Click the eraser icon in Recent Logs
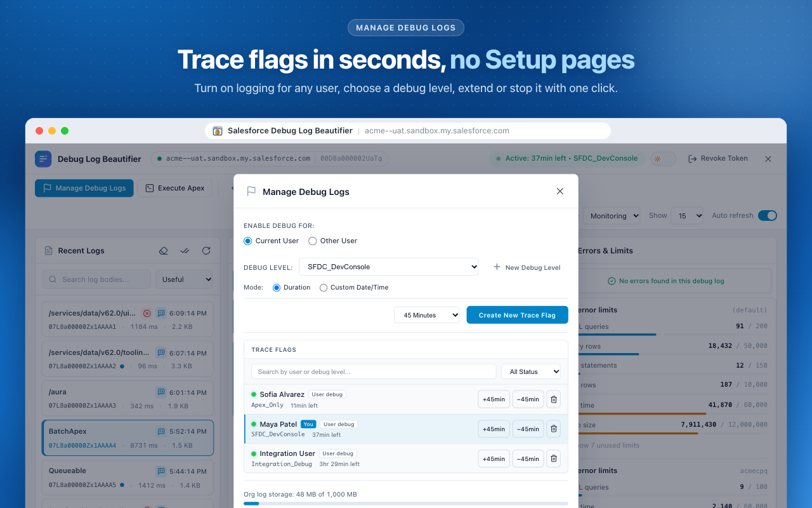The height and width of the screenshot is (508, 812). [x=163, y=251]
